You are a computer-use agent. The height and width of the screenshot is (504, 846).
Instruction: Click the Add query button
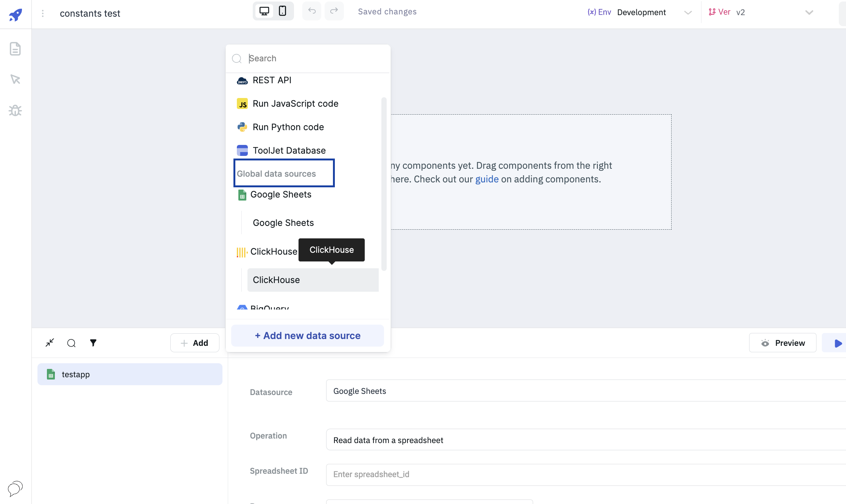194,343
